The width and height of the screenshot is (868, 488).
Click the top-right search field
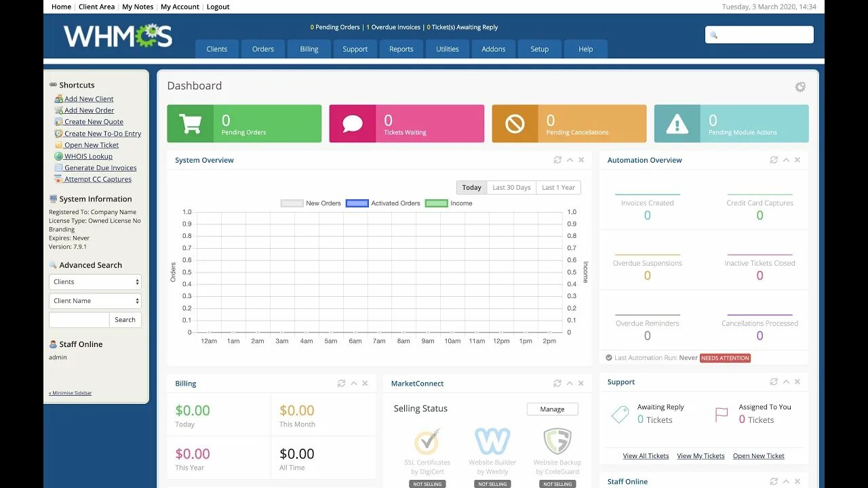pyautogui.click(x=759, y=35)
